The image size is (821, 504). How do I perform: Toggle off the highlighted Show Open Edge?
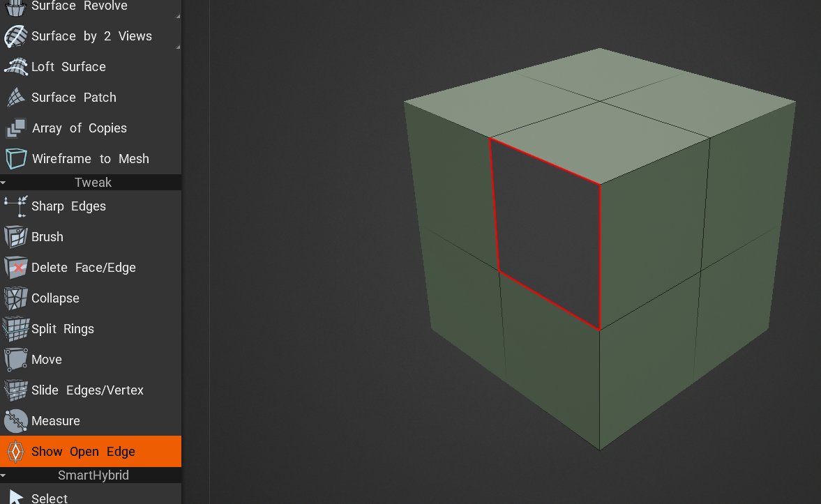(x=83, y=452)
